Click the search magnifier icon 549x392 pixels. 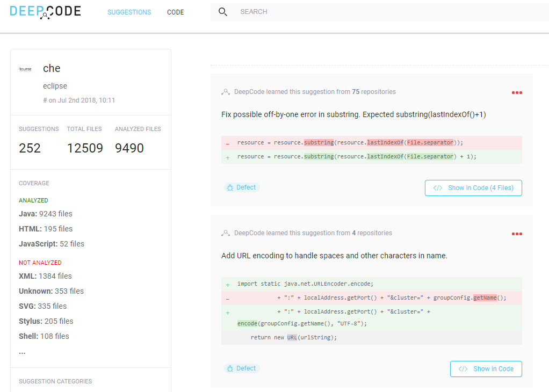tap(223, 11)
